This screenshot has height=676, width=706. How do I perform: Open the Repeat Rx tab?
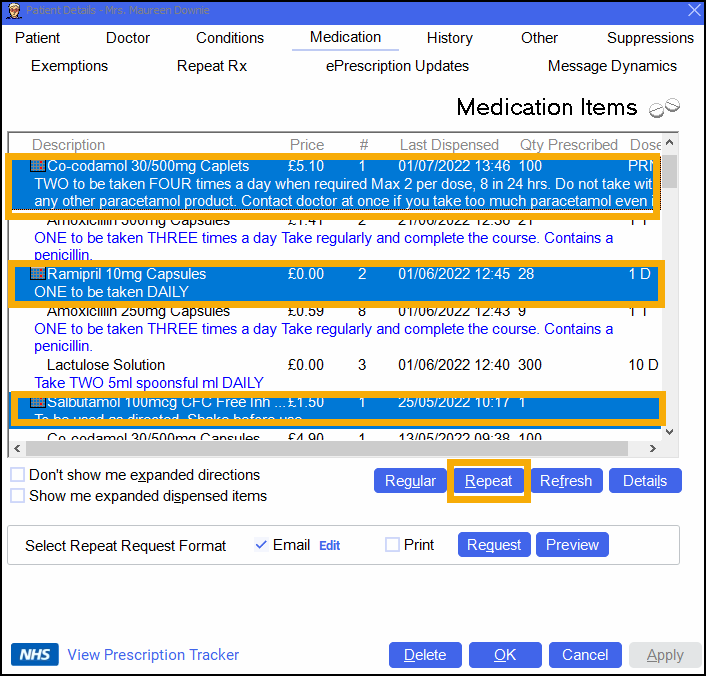tap(212, 66)
